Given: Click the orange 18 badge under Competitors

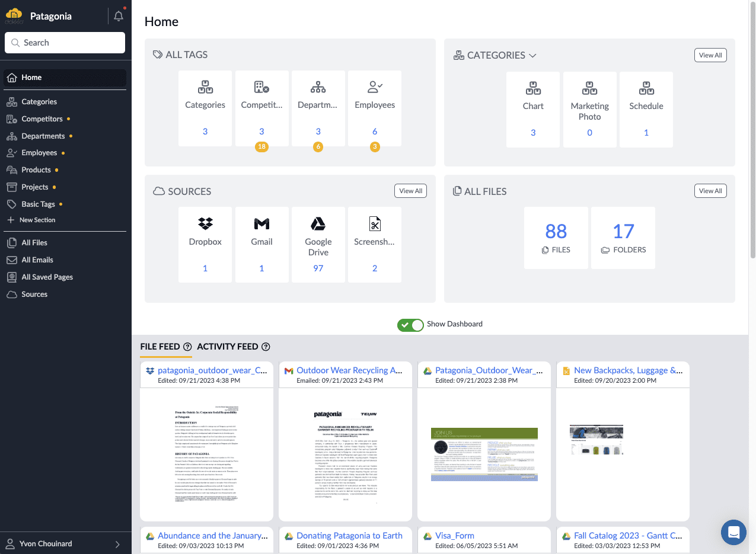Looking at the screenshot, I should pyautogui.click(x=261, y=146).
